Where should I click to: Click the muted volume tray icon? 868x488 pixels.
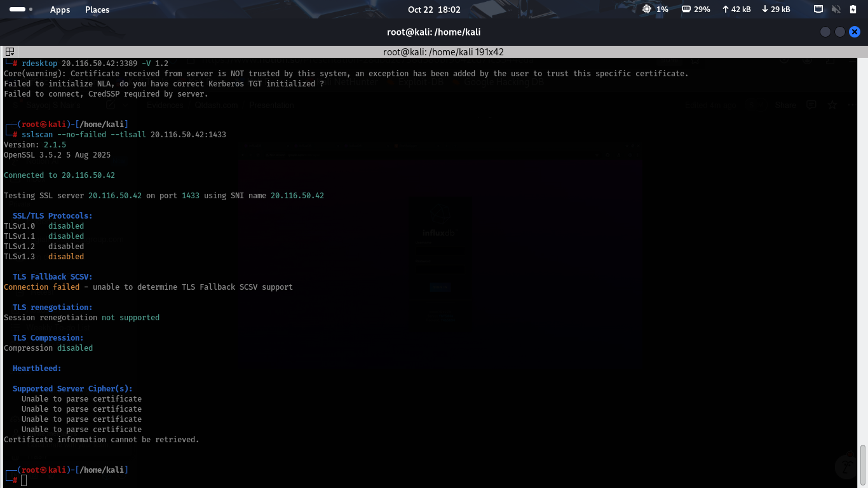(x=836, y=10)
